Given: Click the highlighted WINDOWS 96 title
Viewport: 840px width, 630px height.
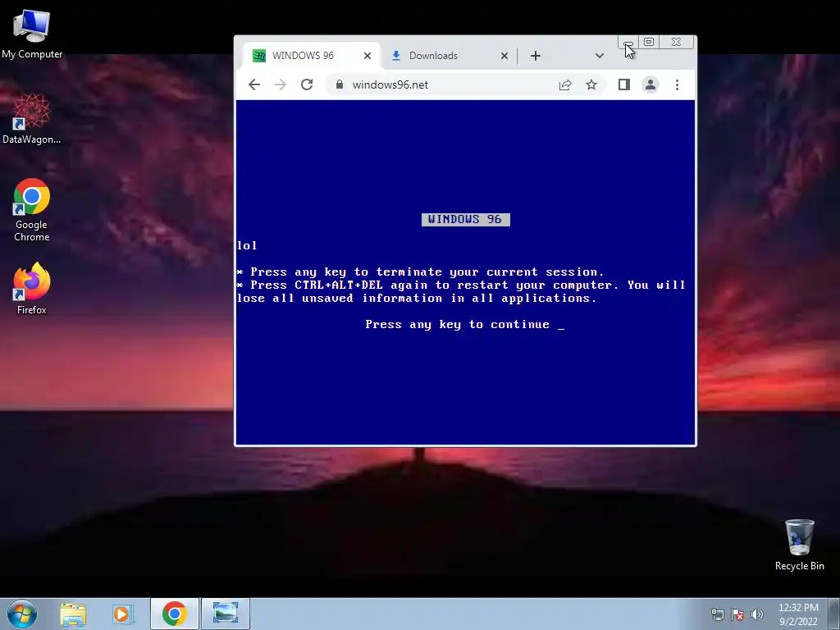Looking at the screenshot, I should pyautogui.click(x=466, y=220).
